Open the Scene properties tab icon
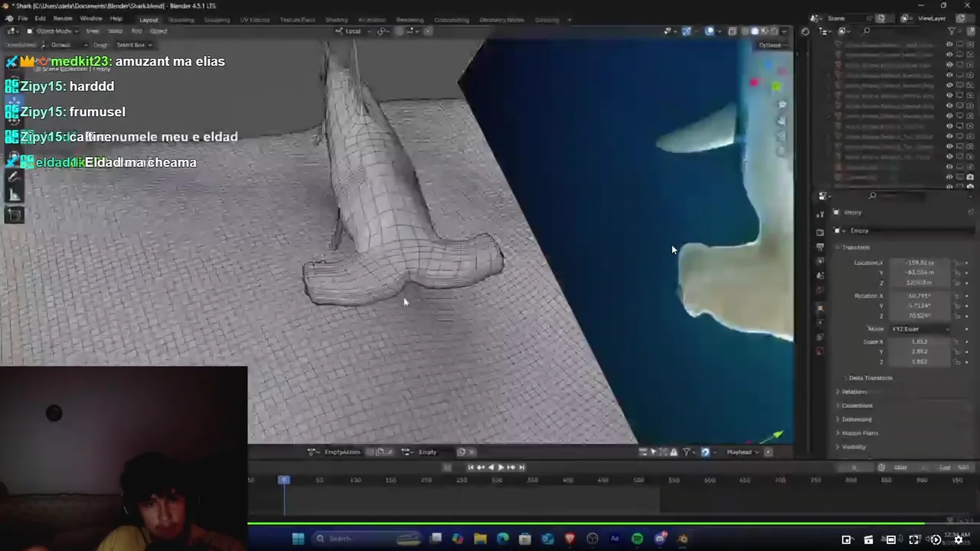Image resolution: width=980 pixels, height=551 pixels. coord(820,275)
